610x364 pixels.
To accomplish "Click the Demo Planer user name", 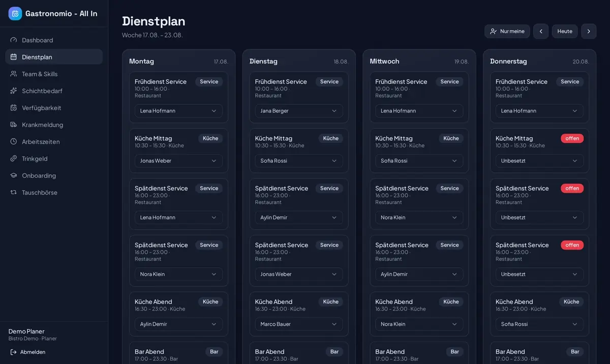I will (x=26, y=331).
